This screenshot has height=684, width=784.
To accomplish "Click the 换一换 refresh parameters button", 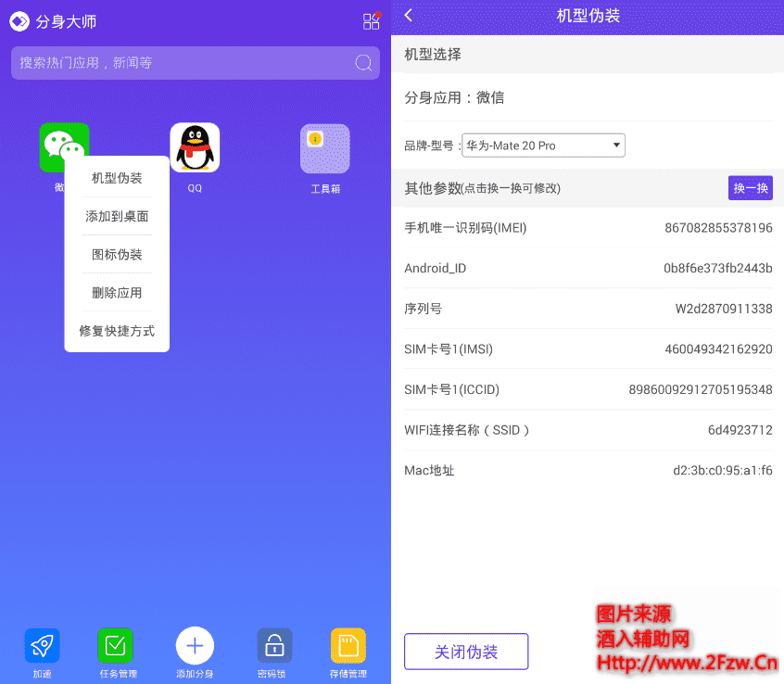I will tap(751, 188).
